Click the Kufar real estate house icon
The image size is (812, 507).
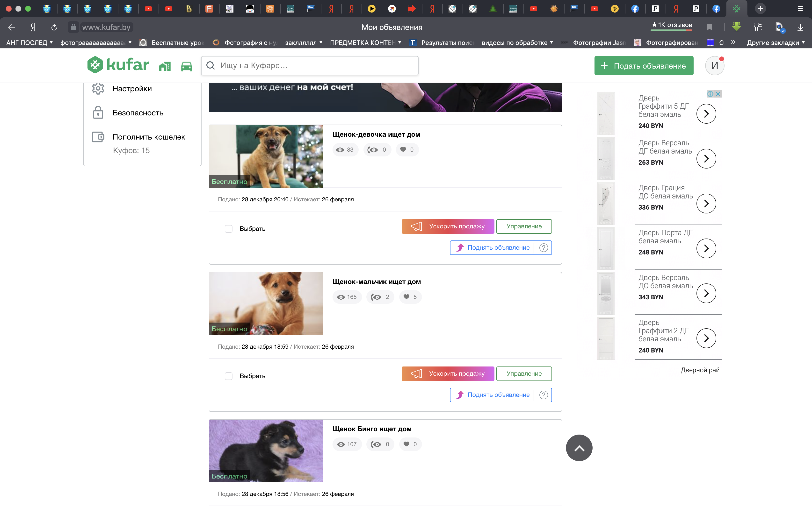coord(165,66)
